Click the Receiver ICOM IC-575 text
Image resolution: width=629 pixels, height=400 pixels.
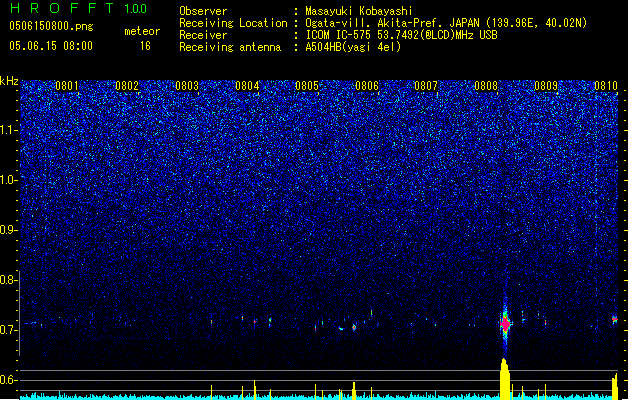(x=401, y=35)
